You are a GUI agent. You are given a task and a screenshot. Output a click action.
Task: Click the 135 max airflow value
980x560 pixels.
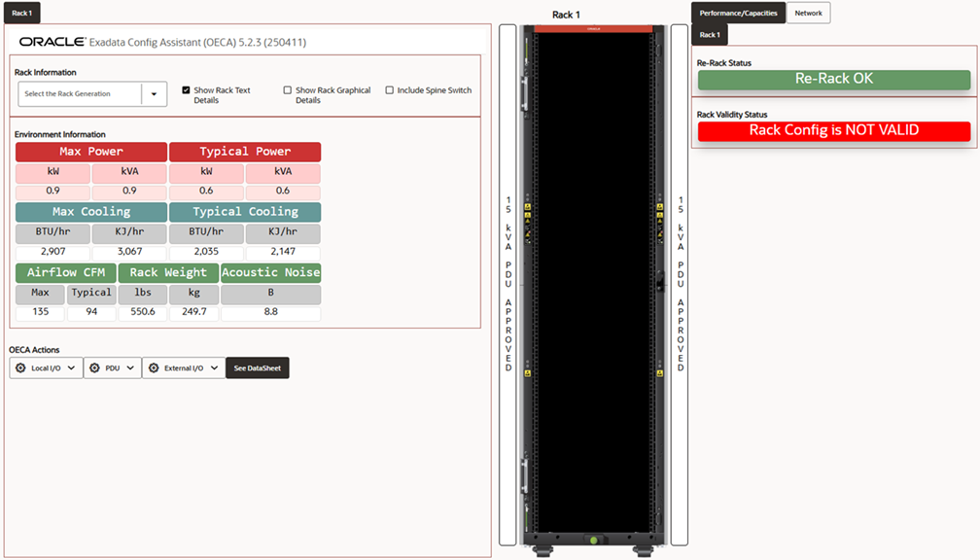pyautogui.click(x=40, y=312)
